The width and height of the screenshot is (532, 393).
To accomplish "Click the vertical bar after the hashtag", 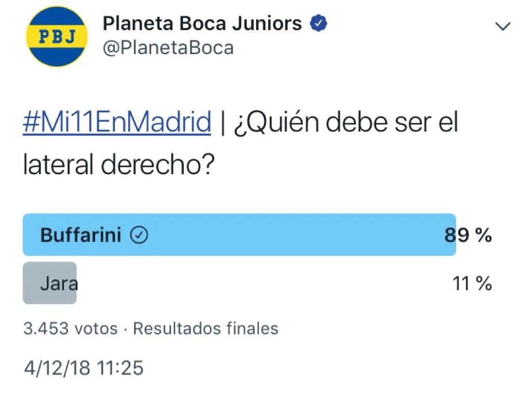I will tap(222, 124).
